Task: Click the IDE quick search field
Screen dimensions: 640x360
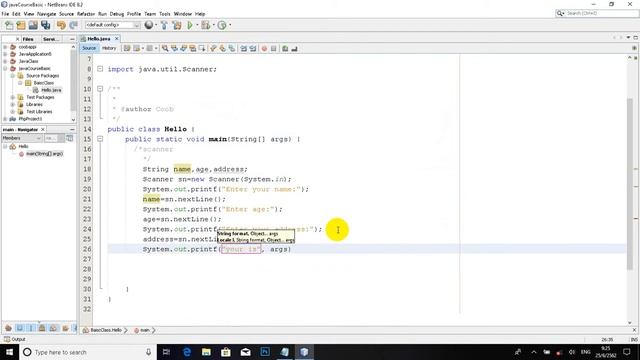Action: [x=597, y=13]
